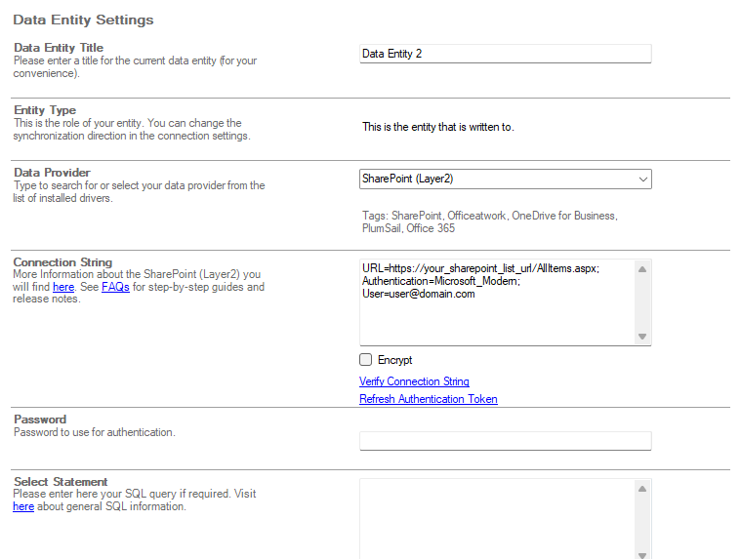Click the 'Select Statement' label
The width and height of the screenshot is (741, 560).
pos(61,482)
